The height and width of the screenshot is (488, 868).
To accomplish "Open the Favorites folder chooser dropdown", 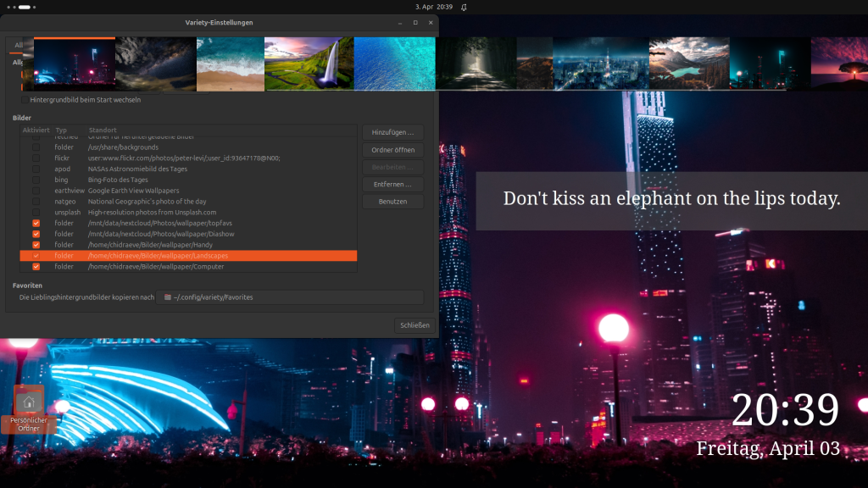I will (290, 297).
